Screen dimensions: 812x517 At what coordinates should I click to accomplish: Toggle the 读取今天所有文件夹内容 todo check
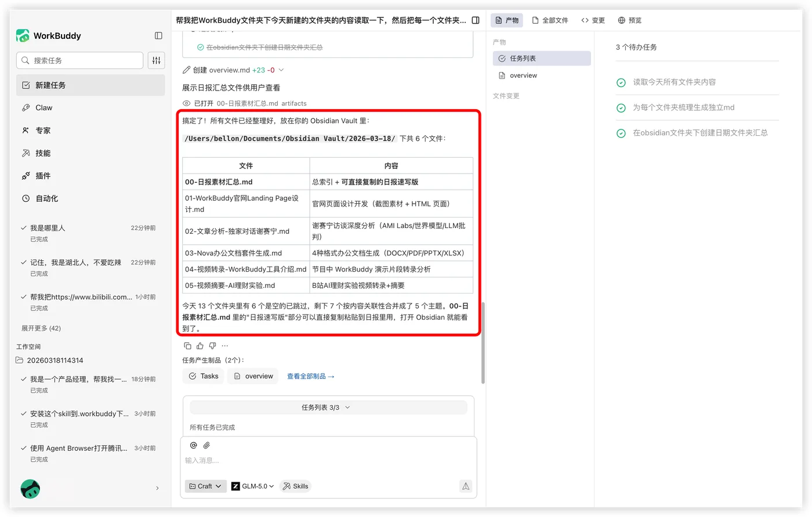[621, 82]
